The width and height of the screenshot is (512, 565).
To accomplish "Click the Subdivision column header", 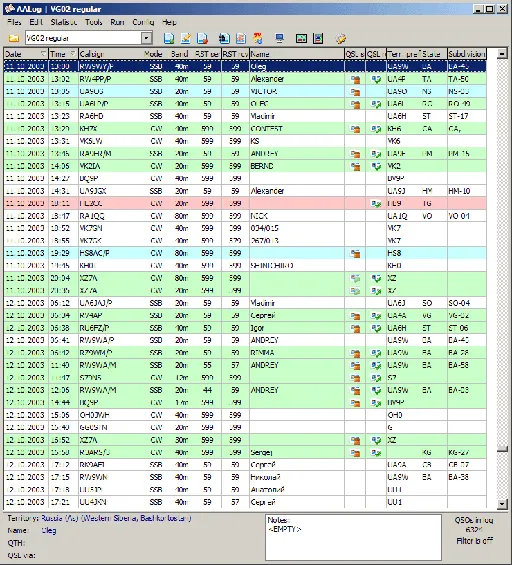I will pyautogui.click(x=467, y=54).
